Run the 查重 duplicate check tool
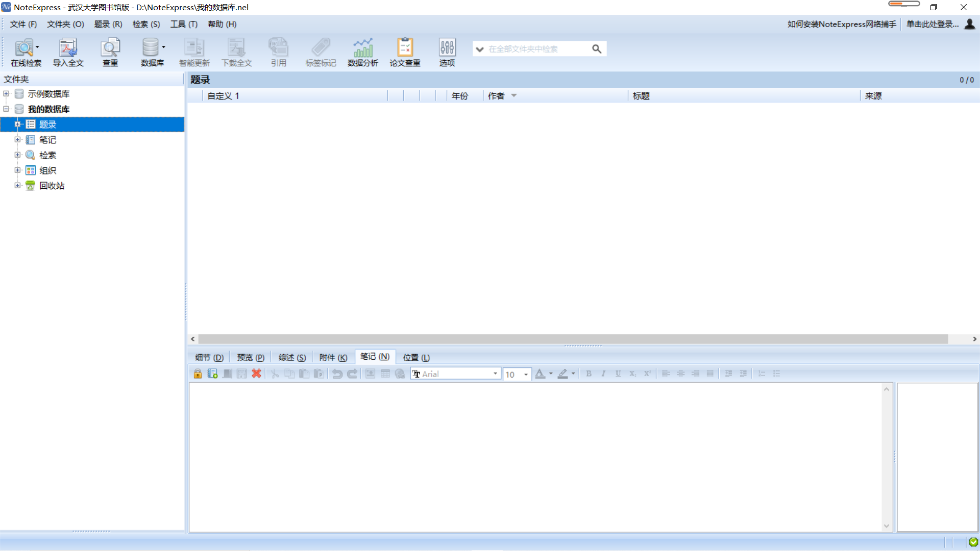This screenshot has width=980, height=551. coord(110,52)
